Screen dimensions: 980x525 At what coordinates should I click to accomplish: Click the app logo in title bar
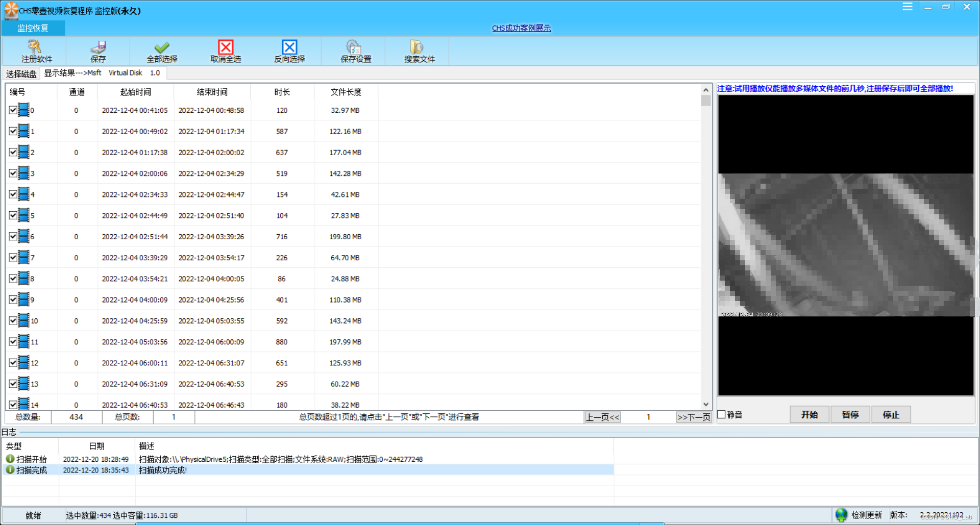pyautogui.click(x=11, y=10)
